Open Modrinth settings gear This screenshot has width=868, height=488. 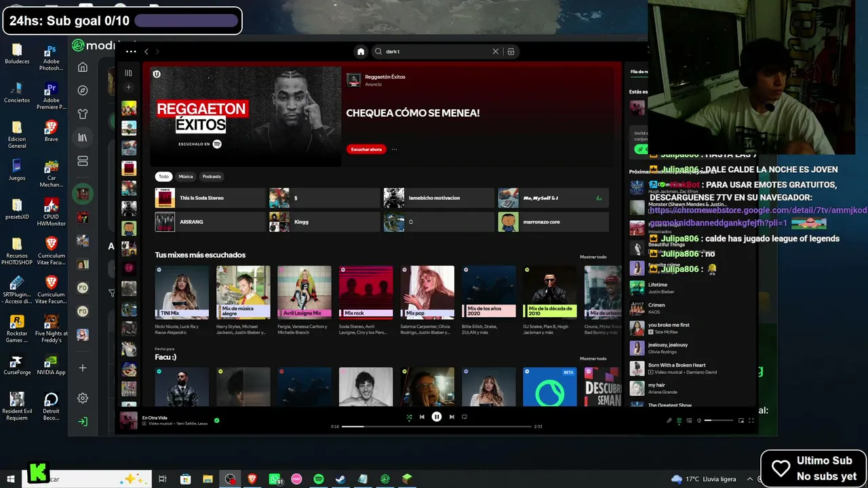(x=83, y=398)
